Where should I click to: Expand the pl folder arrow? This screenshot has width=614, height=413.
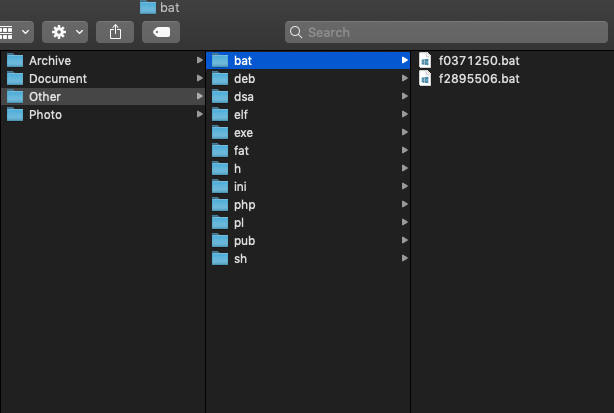(x=405, y=222)
